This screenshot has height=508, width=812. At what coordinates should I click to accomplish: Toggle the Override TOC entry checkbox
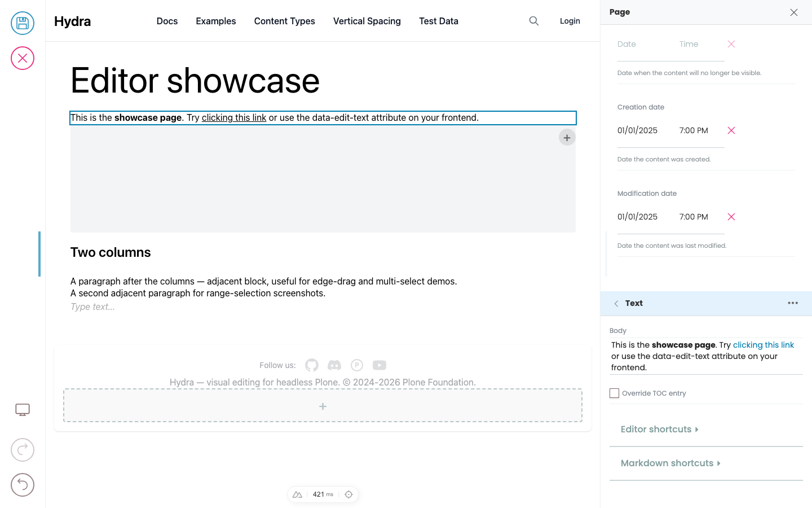[x=615, y=393]
